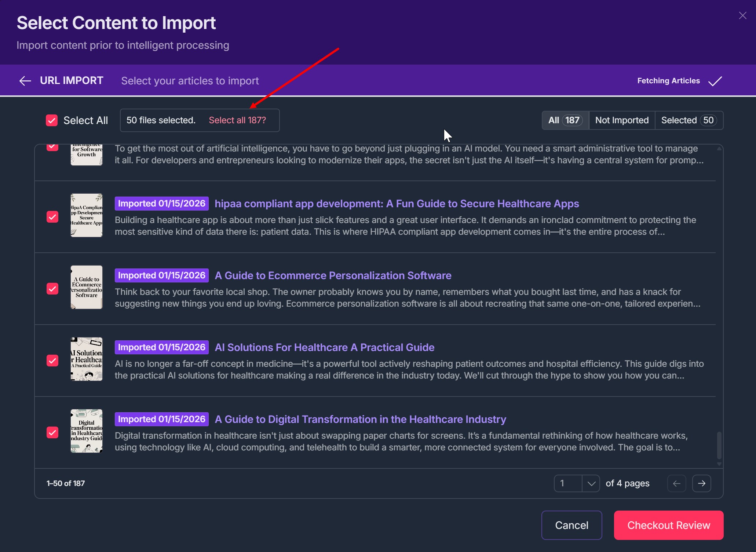756x552 pixels.
Task: Show the Selected 50 filter tab
Action: (689, 120)
